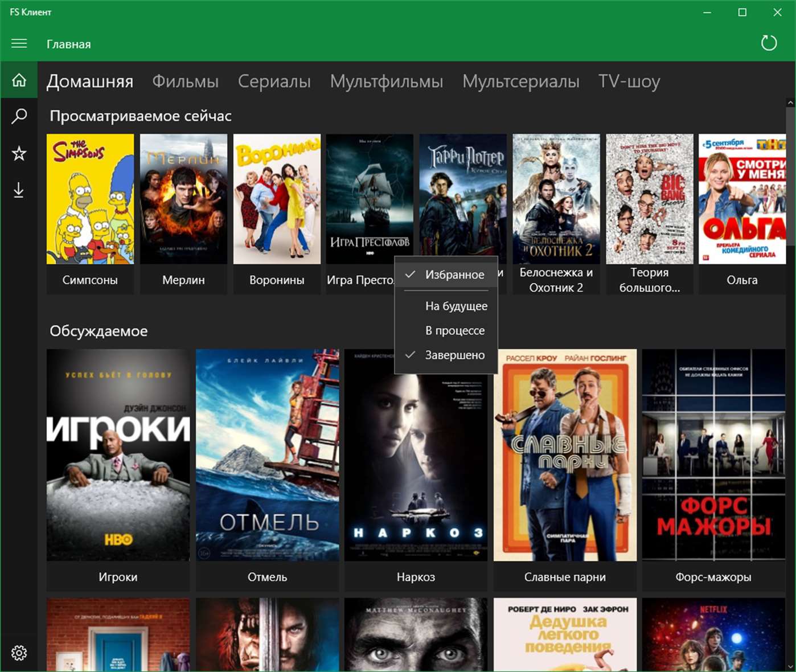
Task: Switch to Мультфильмы tab
Action: [x=386, y=81]
